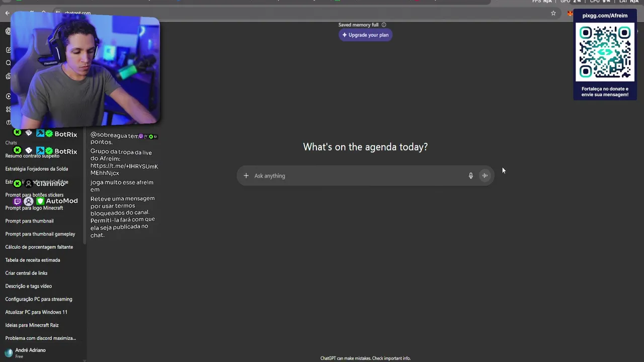Click the Chats section heading in sidebar
The image size is (644, 362).
coord(11,143)
